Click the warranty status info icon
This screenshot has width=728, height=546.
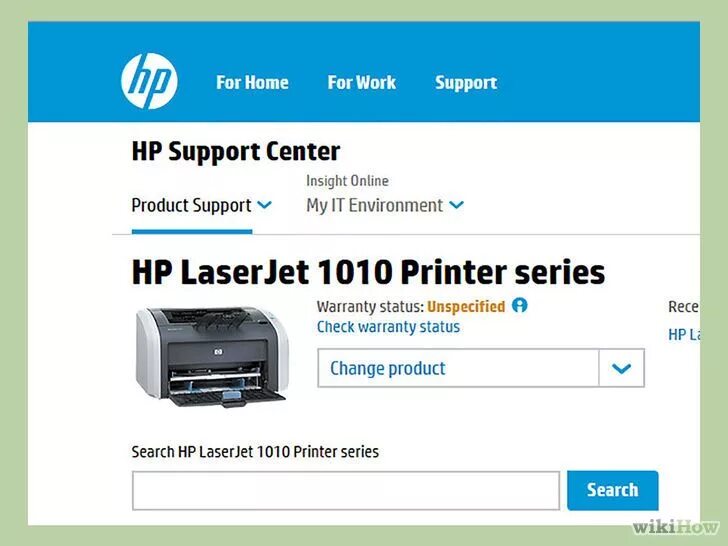tap(520, 306)
